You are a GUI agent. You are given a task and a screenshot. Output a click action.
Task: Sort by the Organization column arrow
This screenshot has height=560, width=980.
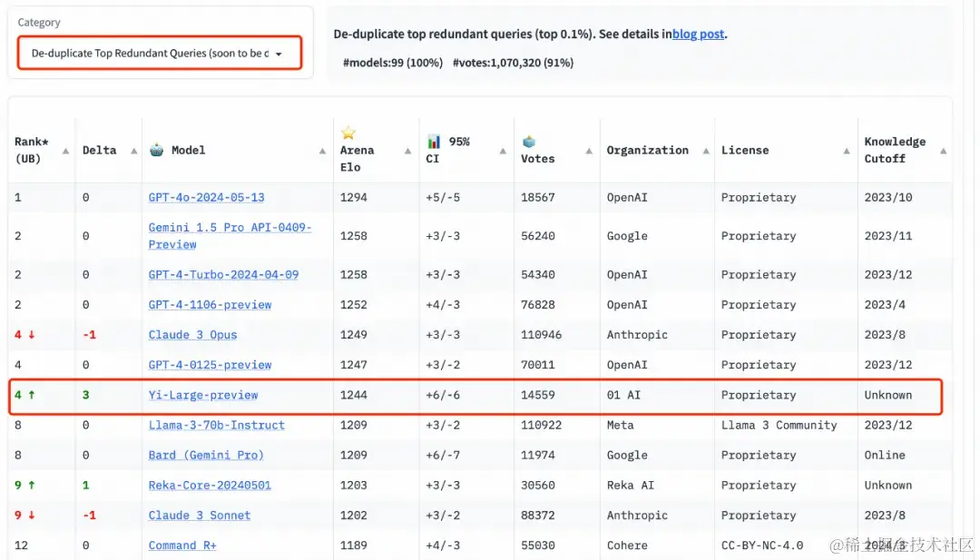[x=706, y=152]
